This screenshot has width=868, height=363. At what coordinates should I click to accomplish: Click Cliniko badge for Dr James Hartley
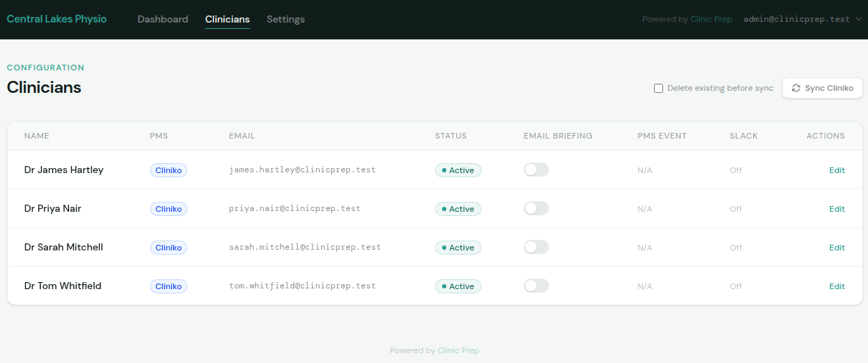(x=168, y=170)
